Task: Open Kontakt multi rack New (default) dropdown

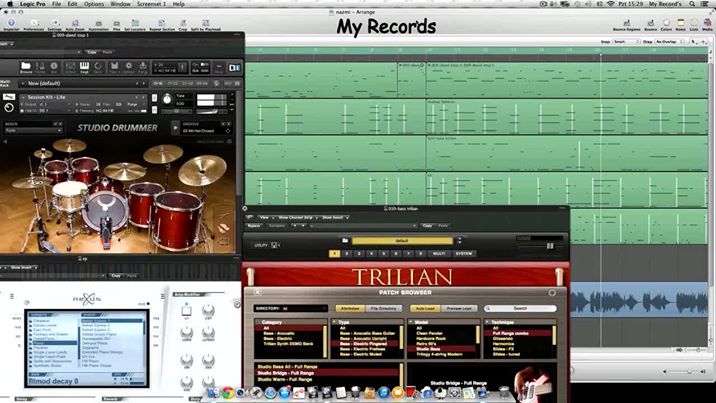Action: (x=83, y=84)
